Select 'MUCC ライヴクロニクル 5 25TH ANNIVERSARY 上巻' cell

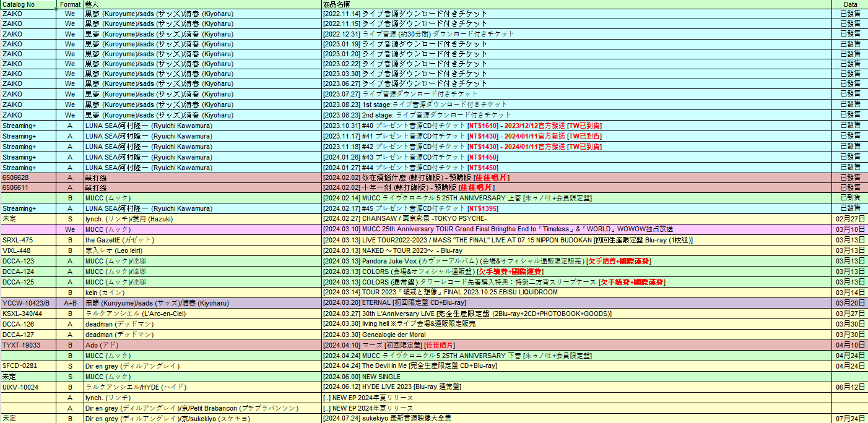pos(577,198)
